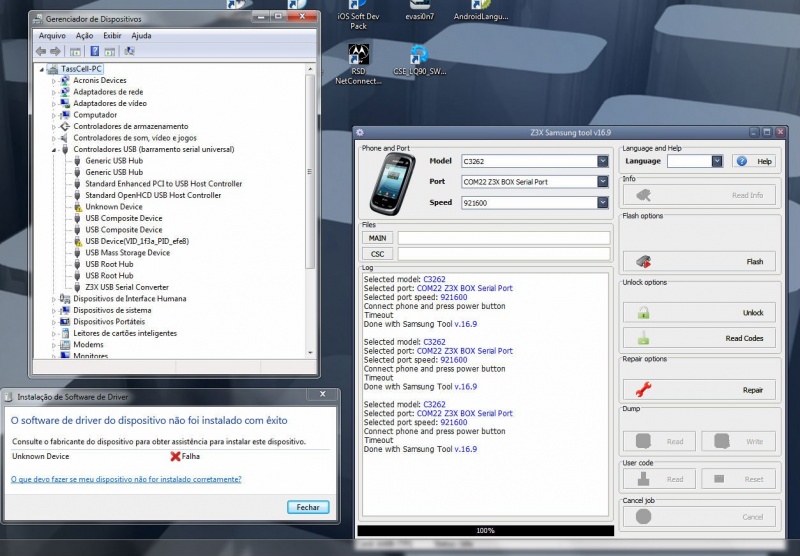Click the USB Mass Storage Device icon
The image size is (800, 556).
tap(78, 252)
